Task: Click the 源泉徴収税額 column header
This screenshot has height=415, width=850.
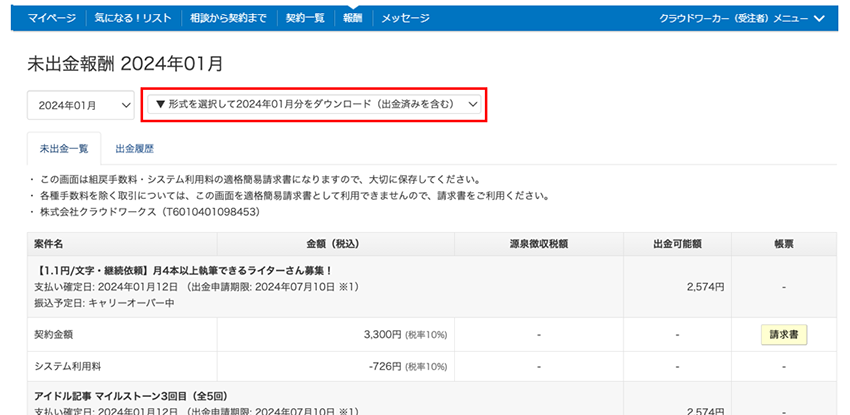Action: (x=538, y=244)
